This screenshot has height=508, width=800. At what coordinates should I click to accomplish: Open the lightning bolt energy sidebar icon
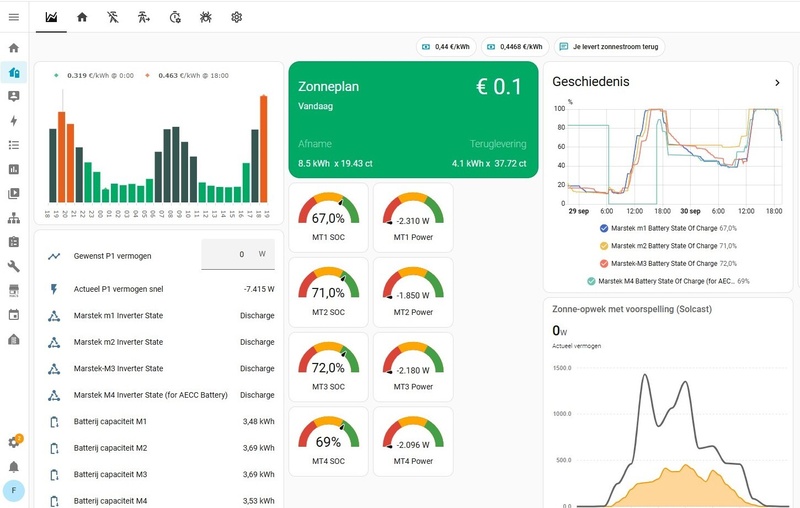click(14, 120)
